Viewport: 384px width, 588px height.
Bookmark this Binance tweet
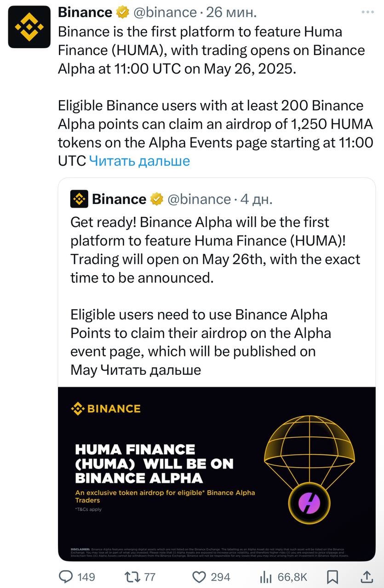point(332,577)
